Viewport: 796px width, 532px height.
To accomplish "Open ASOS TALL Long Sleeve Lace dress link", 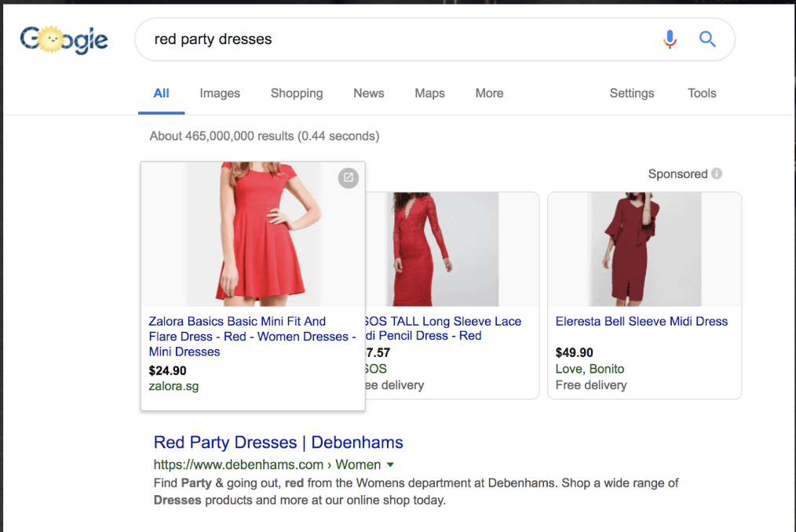I will (x=443, y=328).
